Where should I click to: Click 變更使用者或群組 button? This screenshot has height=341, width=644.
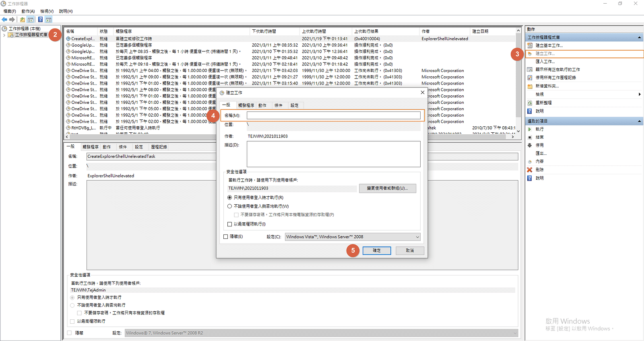(x=387, y=188)
